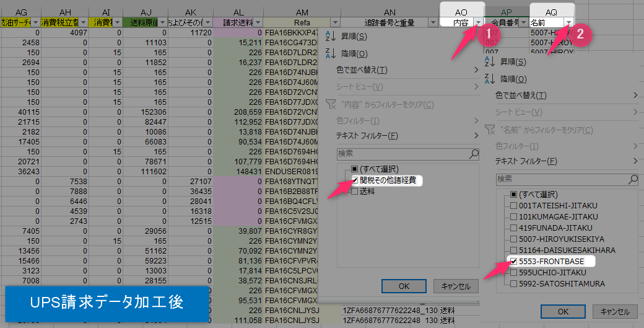Click OK in the 内容 filter menu
This screenshot has height=328, width=644.
404,286
